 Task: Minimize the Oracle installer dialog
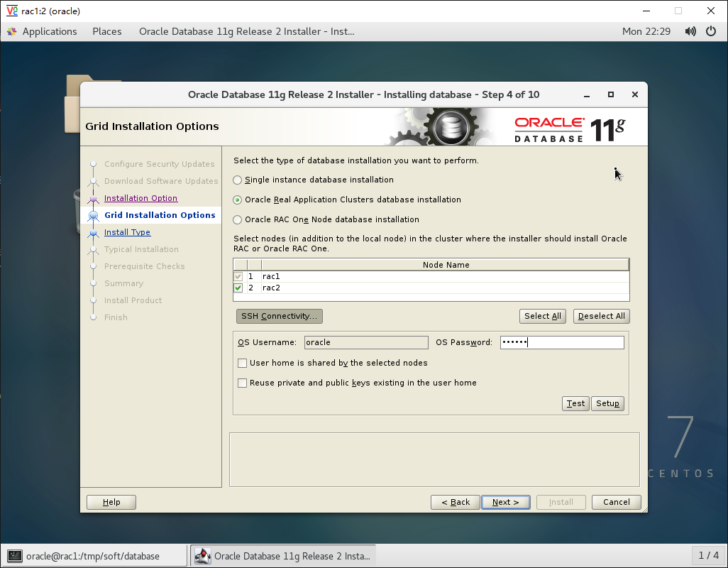coord(587,94)
